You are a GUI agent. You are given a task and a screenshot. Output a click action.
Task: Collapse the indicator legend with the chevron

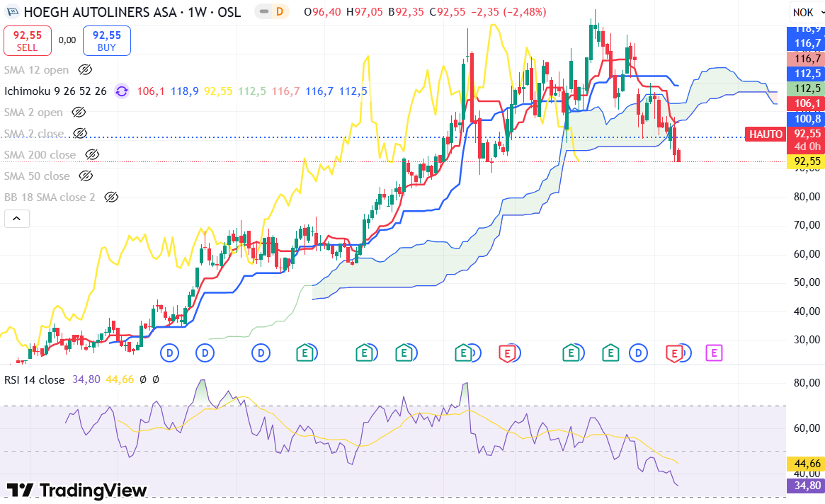17,218
